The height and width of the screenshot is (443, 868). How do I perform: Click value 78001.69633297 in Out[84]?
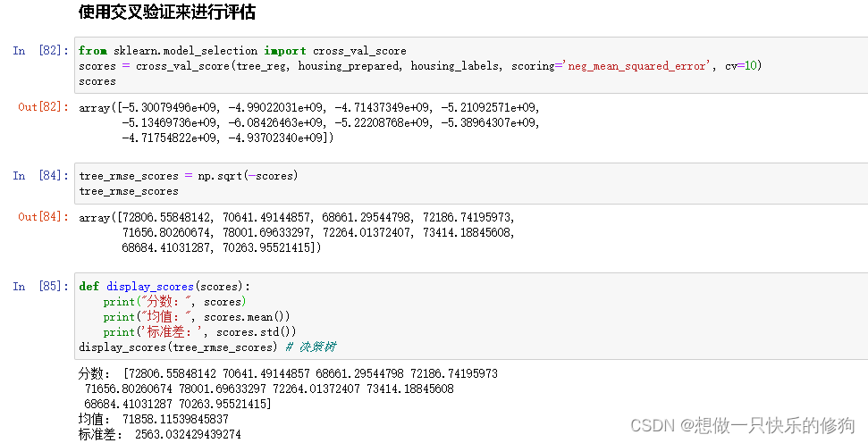(x=267, y=232)
